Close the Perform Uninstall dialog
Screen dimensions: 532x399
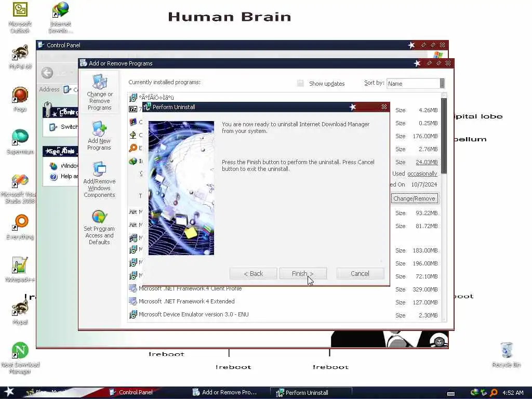384,107
